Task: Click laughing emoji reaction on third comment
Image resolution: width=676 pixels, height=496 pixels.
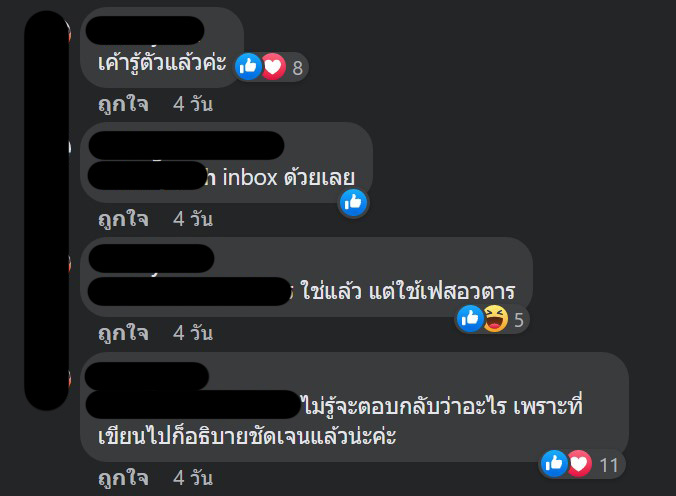Action: (x=495, y=319)
